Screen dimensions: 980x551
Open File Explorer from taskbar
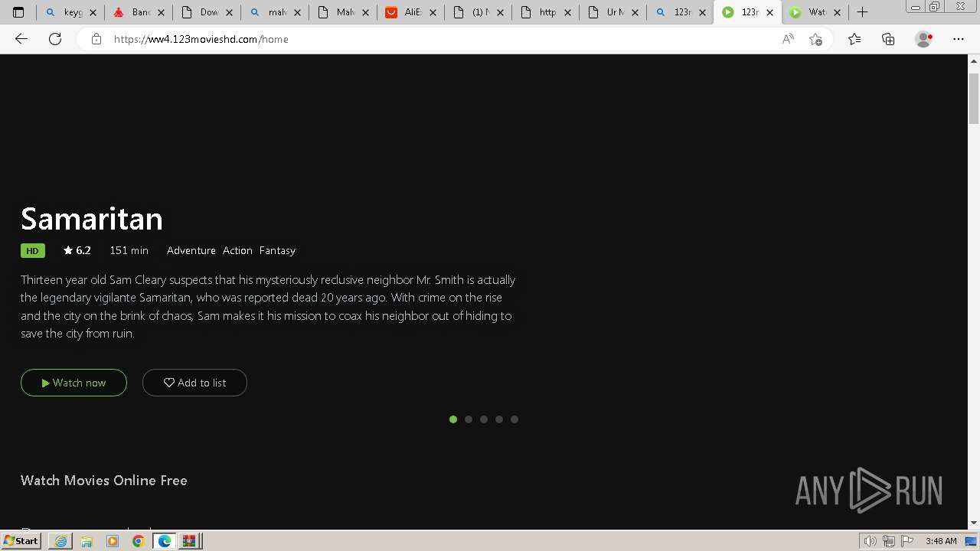point(87,541)
